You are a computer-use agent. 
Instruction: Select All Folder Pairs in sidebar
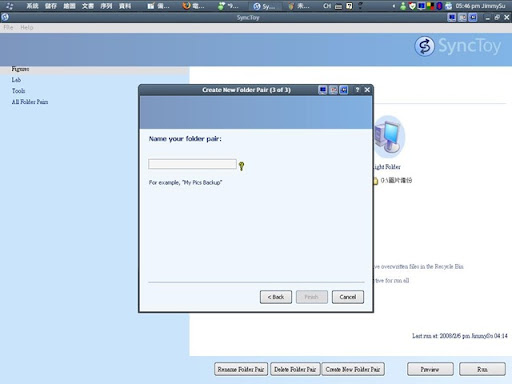[x=30, y=102]
